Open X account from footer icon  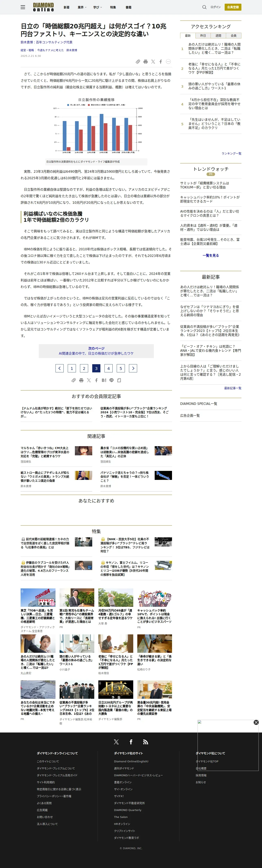point(116,742)
